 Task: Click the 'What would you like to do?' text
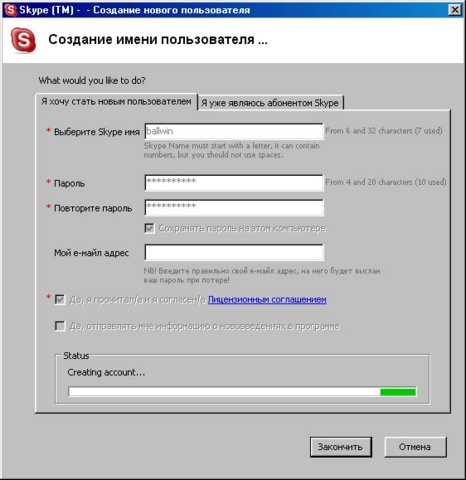[x=92, y=81]
